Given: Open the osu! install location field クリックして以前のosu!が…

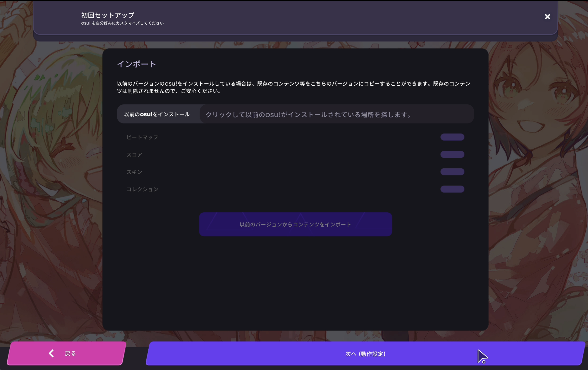Looking at the screenshot, I should [x=337, y=114].
